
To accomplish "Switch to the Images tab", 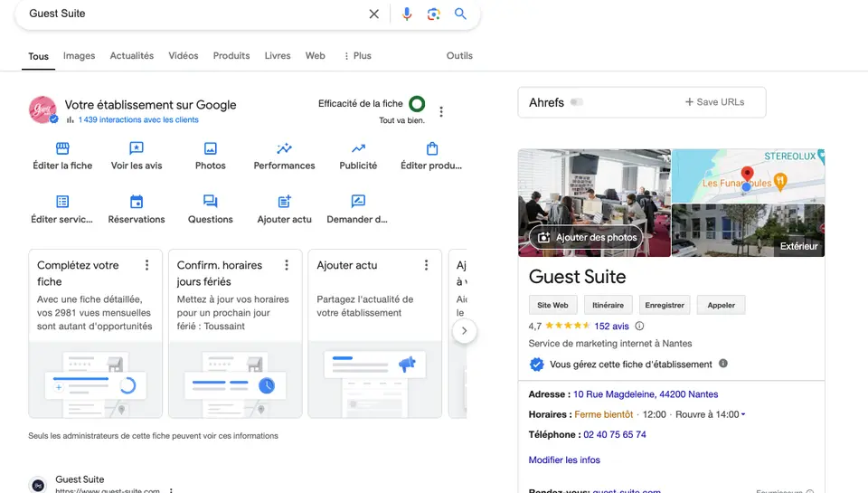I will [80, 56].
